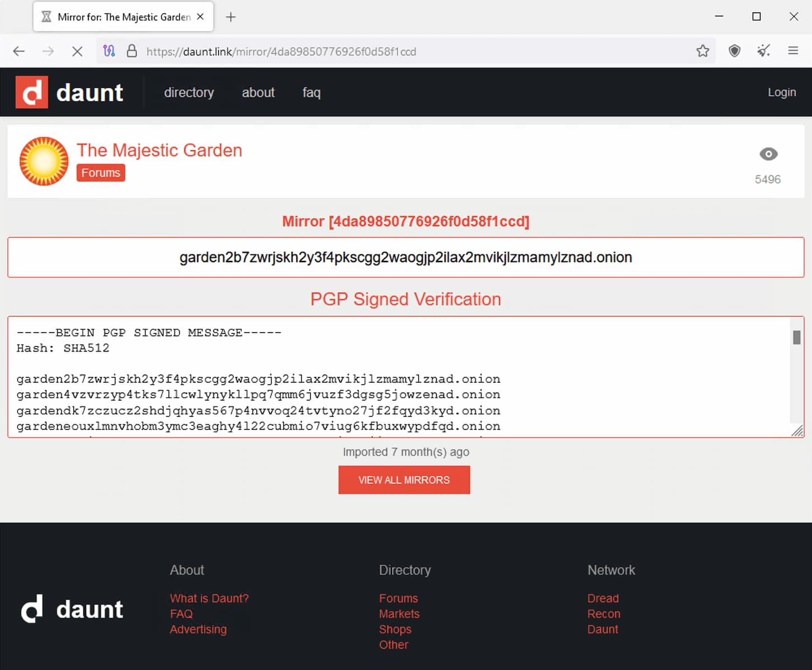This screenshot has height=670, width=812.
Task: Click the footer daunt logo
Action: [72, 609]
